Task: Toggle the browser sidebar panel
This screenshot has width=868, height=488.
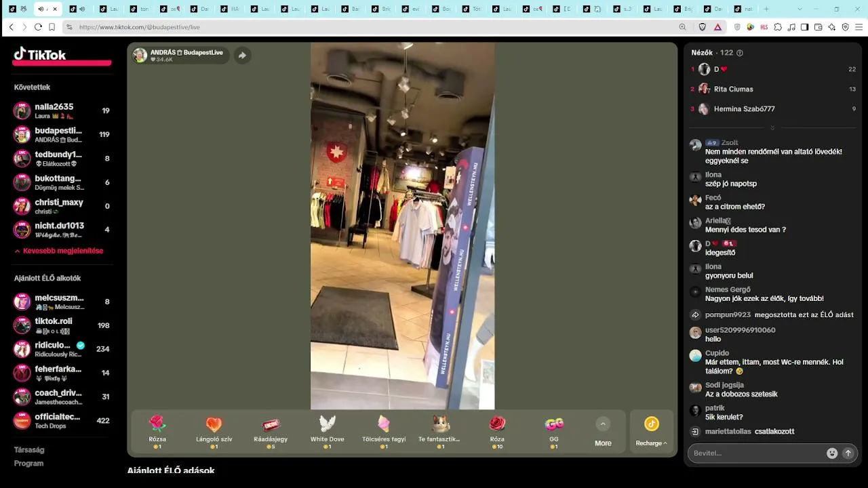Action: 804,27
